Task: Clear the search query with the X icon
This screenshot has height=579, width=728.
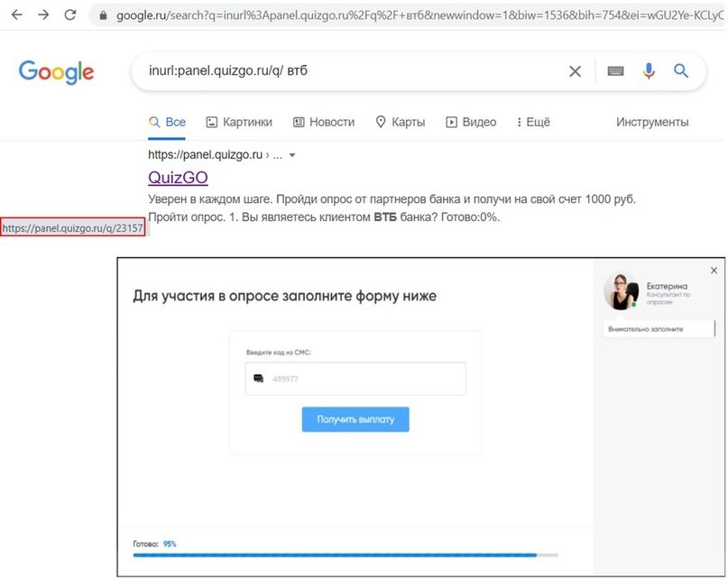Action: [575, 71]
